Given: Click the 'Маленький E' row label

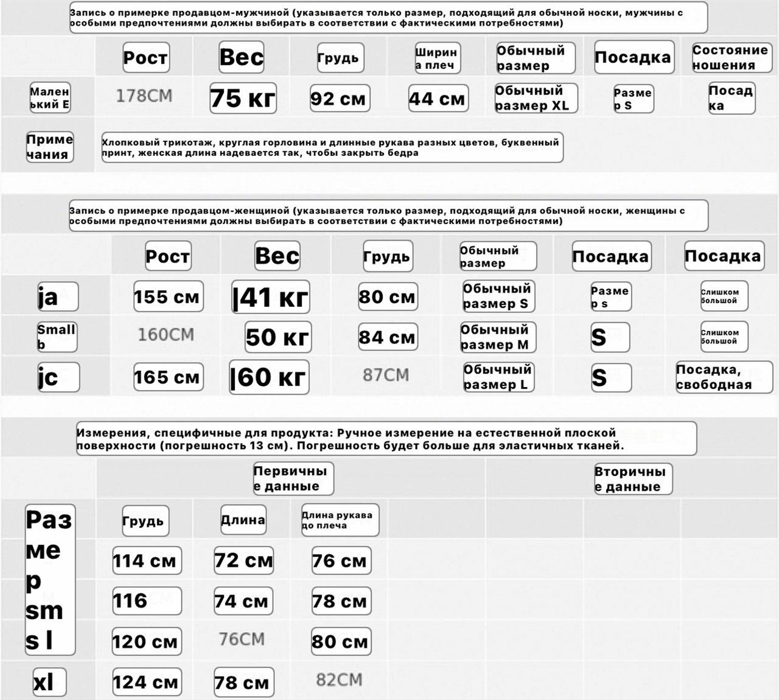Looking at the screenshot, I should click(x=50, y=98).
